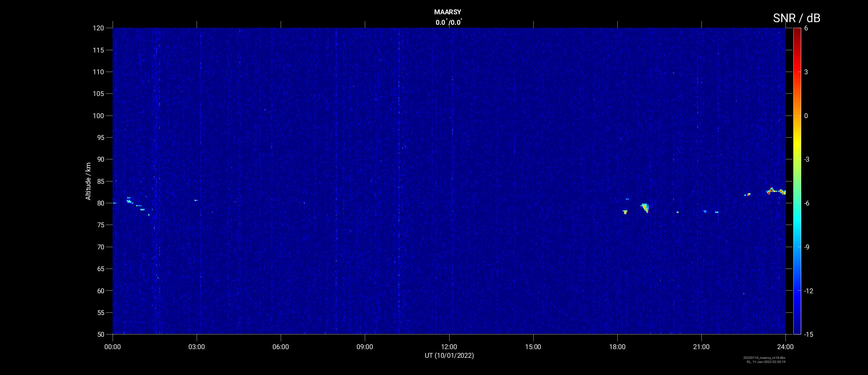Click the MAARSY plot title
Viewport: 868px width, 375px height.
coord(447,12)
